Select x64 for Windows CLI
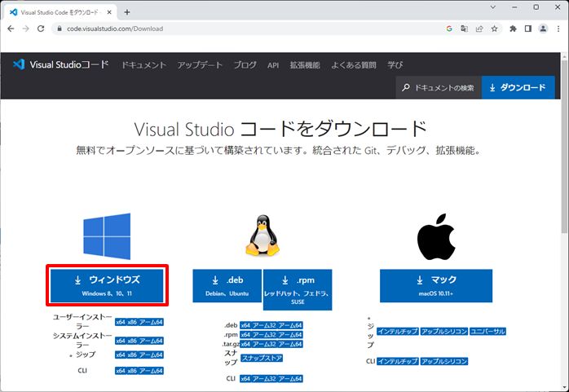 [x=121, y=371]
